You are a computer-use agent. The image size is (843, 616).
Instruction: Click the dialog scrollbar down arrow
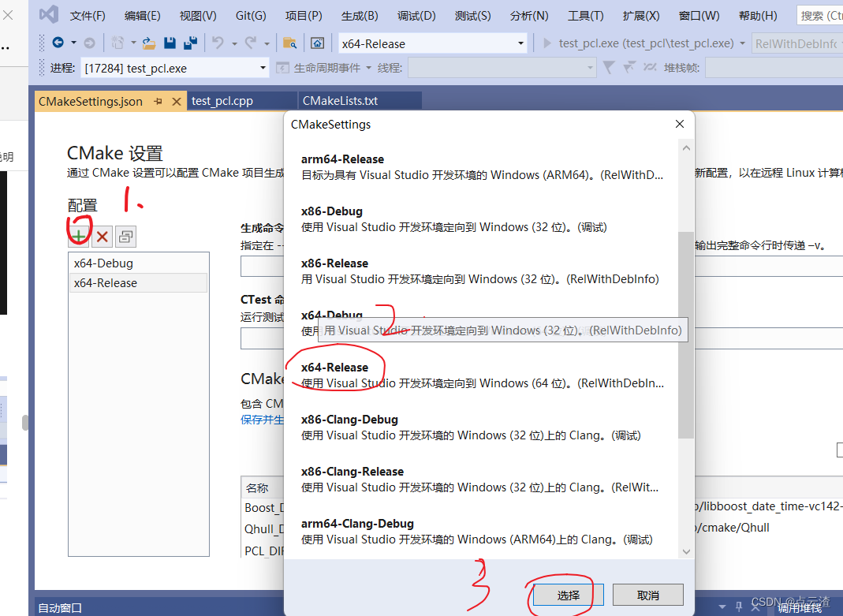686,551
